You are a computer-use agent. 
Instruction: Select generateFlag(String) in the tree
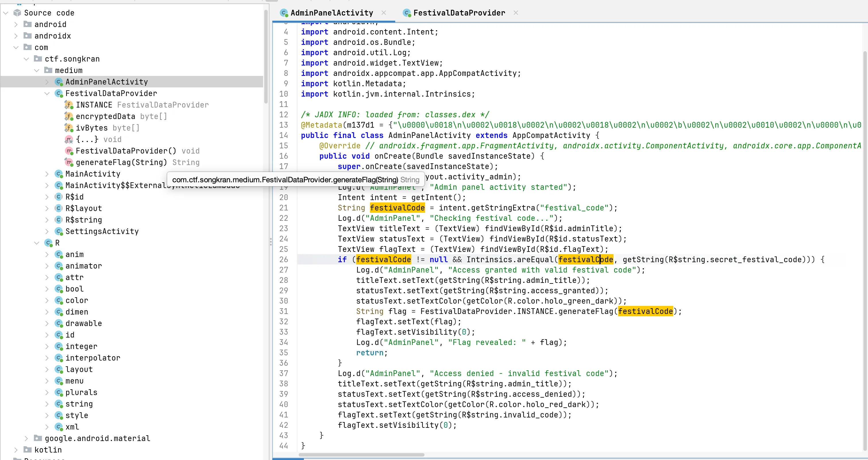click(x=138, y=162)
